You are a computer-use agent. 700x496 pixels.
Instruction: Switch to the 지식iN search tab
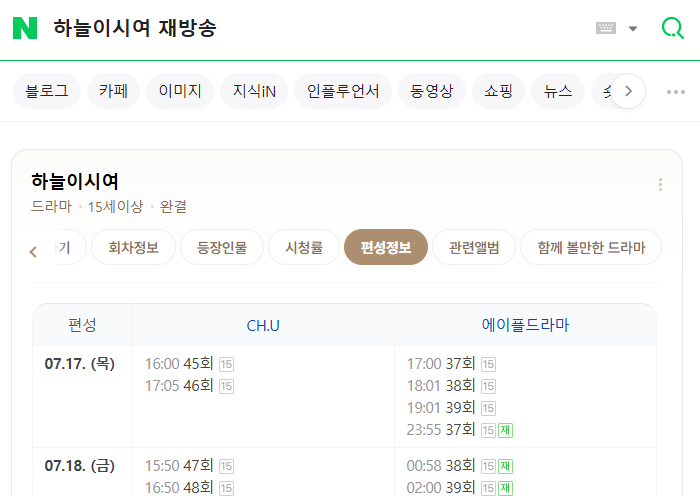254,91
